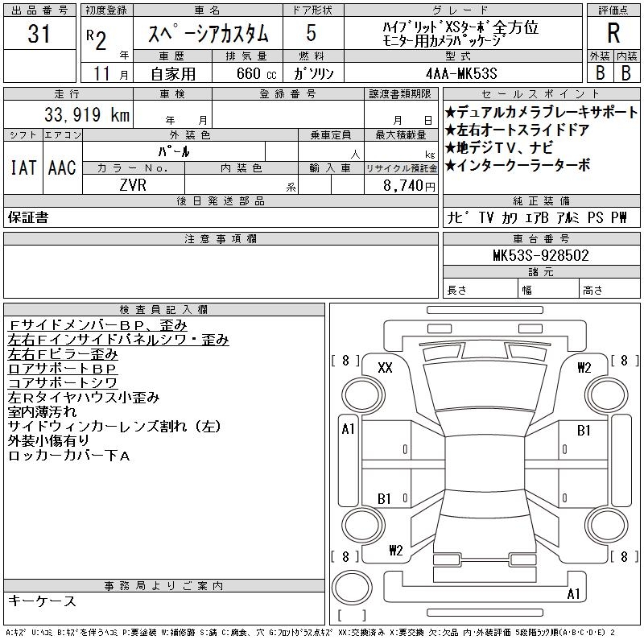Click sales point 地デジTV、ナビ
Image resolution: width=644 pixels, height=644 pixels.
pyautogui.click(x=499, y=147)
